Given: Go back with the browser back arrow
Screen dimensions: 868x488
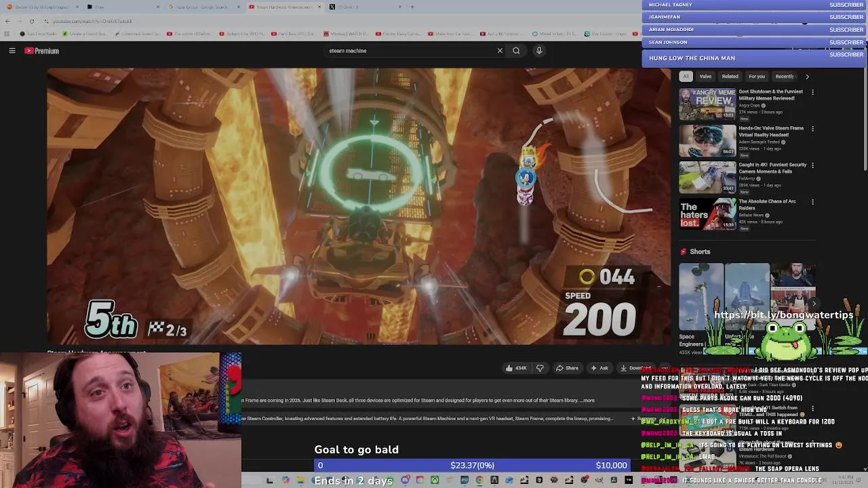Looking at the screenshot, I should pos(7,21).
